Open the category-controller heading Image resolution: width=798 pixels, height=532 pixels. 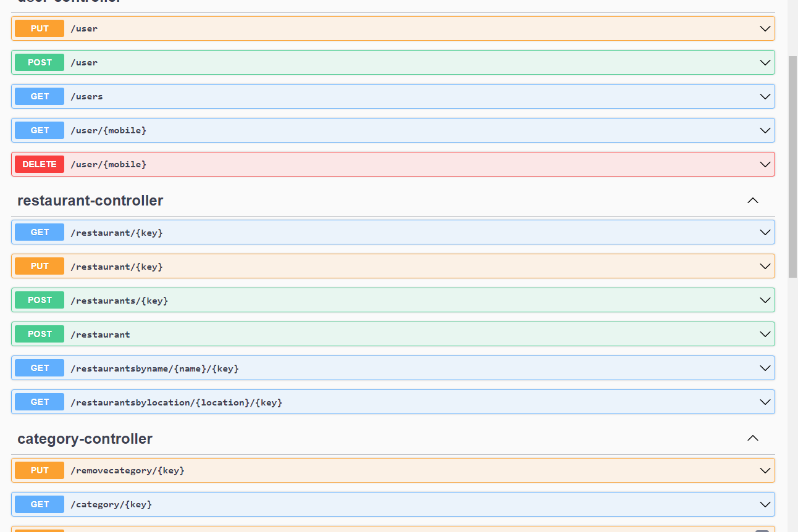pyautogui.click(x=85, y=439)
